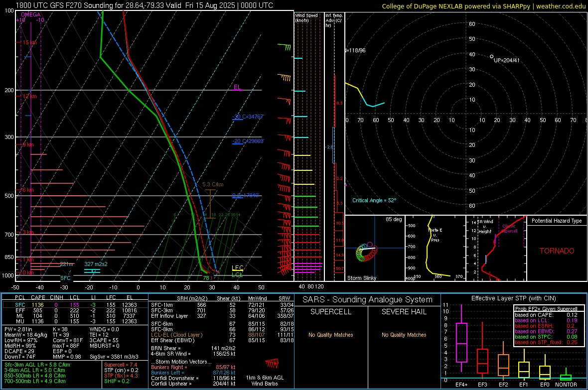Select the MU parcel row
Image resolution: width=588 pixels, height=390 pixels.
[75, 321]
